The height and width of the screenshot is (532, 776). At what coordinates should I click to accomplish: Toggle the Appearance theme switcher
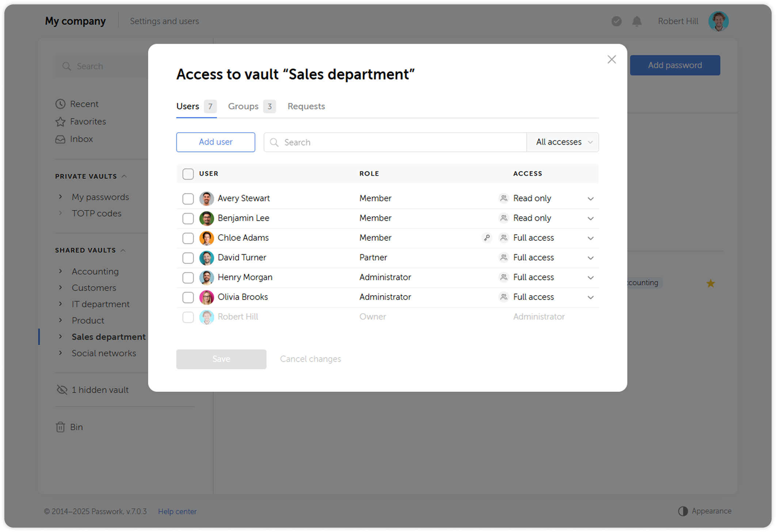pyautogui.click(x=683, y=511)
